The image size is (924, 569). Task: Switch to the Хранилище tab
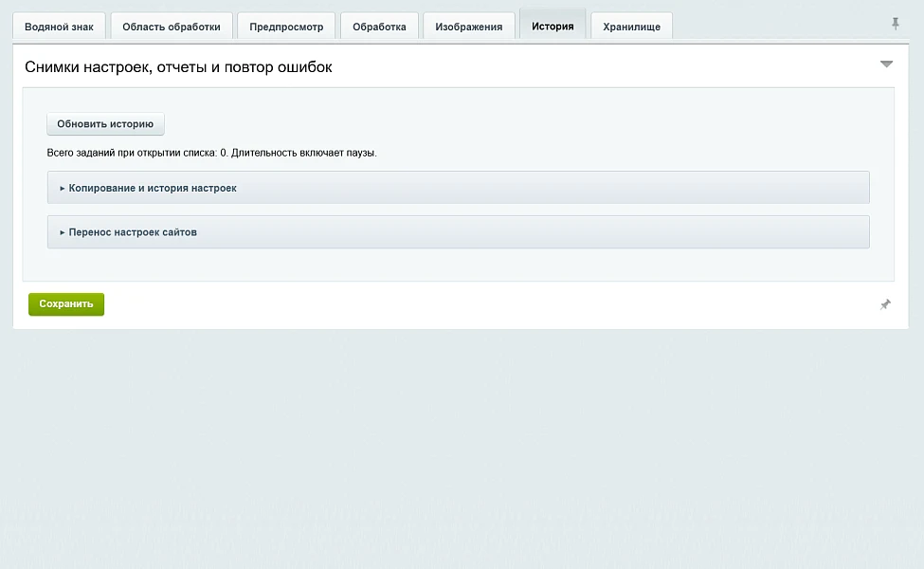click(631, 26)
